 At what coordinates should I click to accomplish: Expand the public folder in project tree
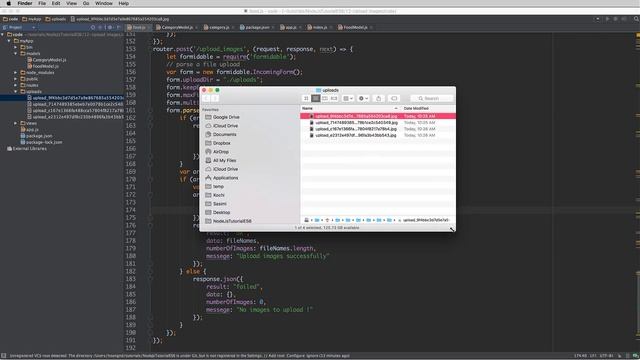(x=16, y=79)
